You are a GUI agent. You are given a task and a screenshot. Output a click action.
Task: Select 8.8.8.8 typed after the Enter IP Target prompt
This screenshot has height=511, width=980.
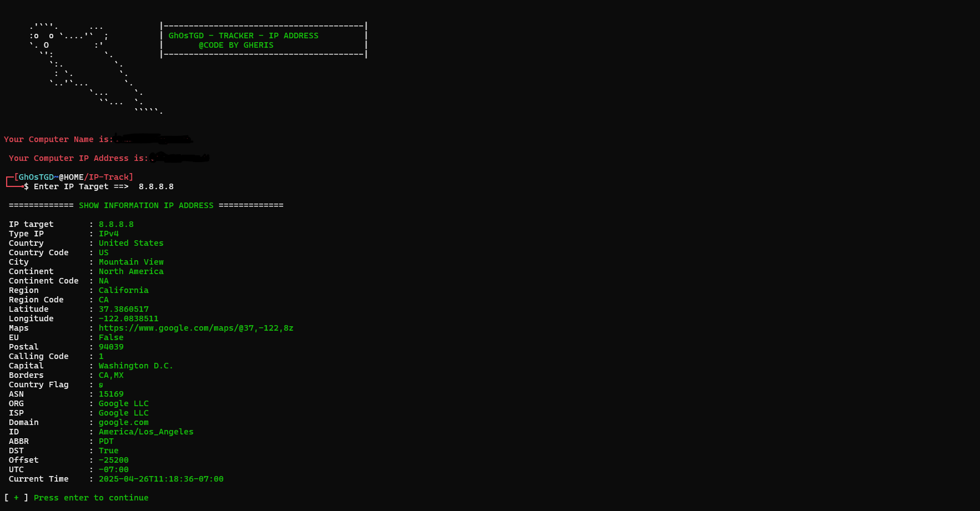[x=156, y=186]
